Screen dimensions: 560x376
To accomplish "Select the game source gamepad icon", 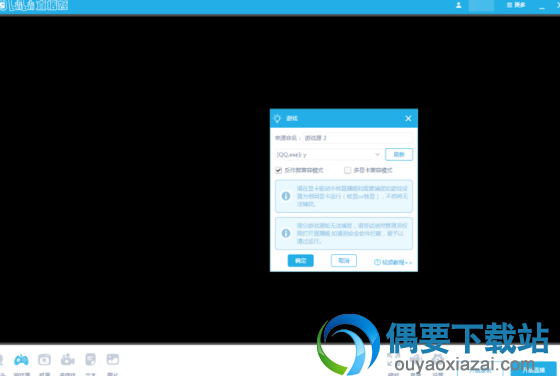I will pos(21,360).
